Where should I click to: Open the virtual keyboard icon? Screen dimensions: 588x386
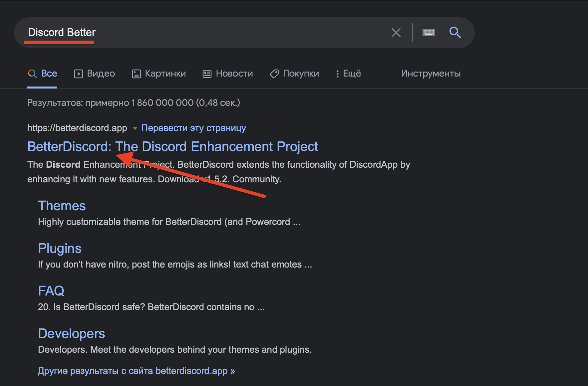pos(429,33)
